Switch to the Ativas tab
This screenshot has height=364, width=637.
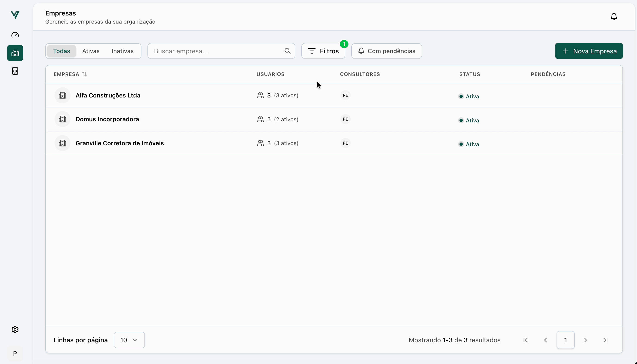[91, 51]
